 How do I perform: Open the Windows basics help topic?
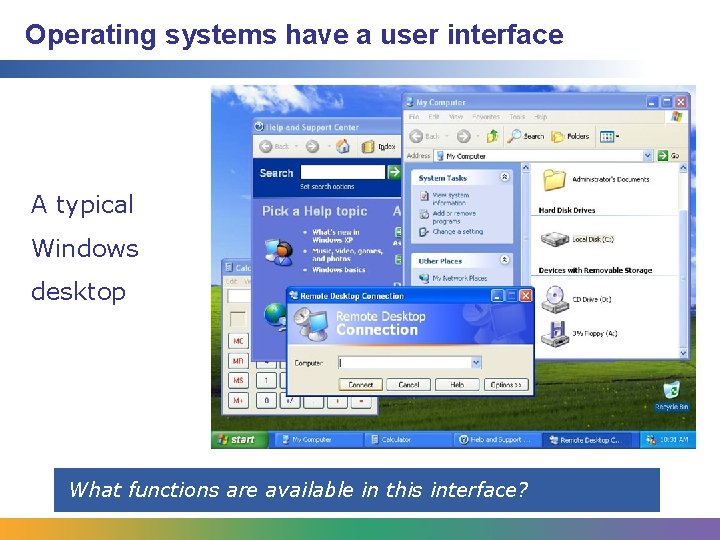(338, 270)
